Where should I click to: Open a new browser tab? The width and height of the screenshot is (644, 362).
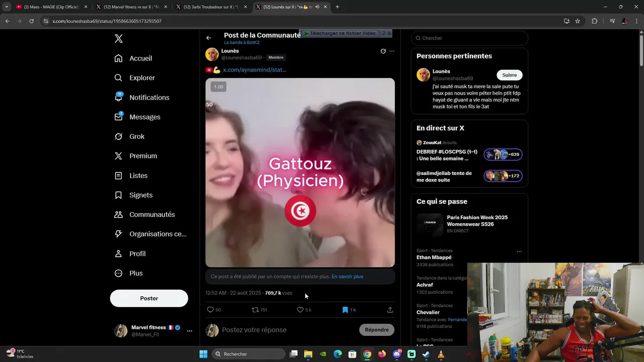pos(337,7)
